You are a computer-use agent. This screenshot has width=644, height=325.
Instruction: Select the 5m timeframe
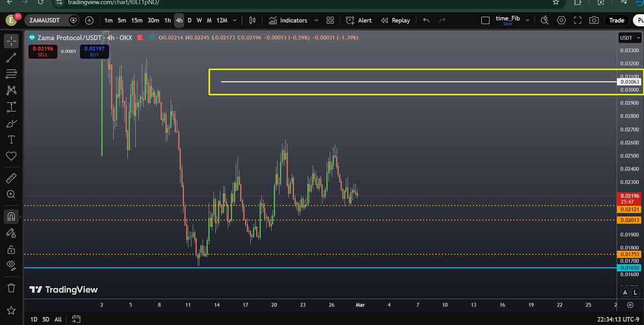pyautogui.click(x=122, y=20)
